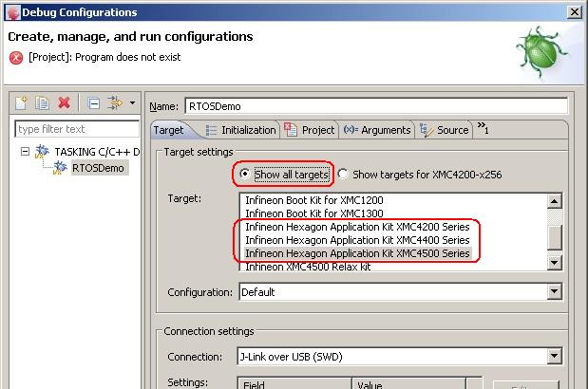Click the Initialization tab list icon
The height and width of the screenshot is (389, 588).
[x=211, y=130]
